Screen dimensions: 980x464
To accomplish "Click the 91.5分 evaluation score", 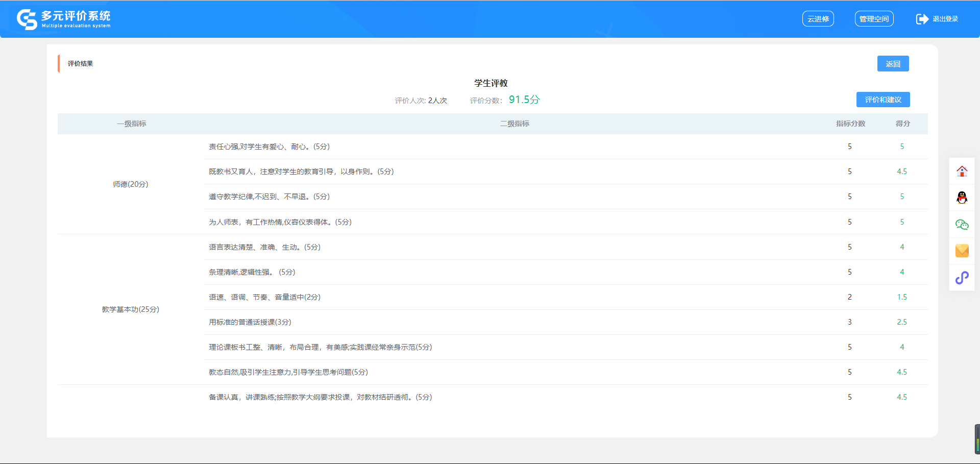I will [x=524, y=100].
